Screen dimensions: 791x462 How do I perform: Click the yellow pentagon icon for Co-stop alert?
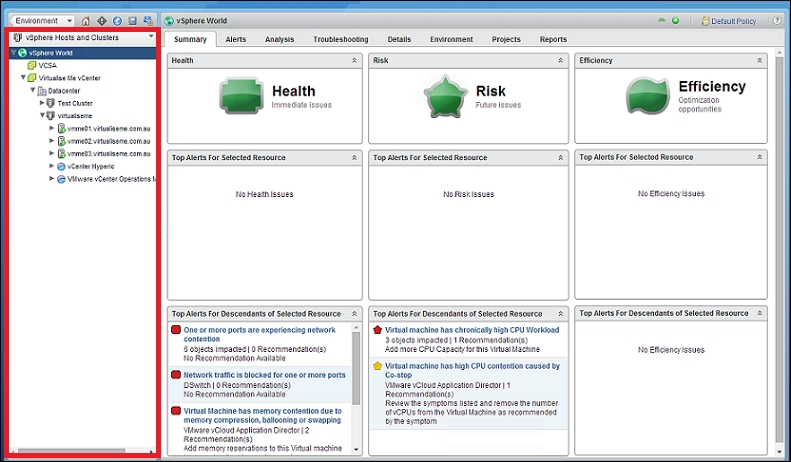click(377, 366)
